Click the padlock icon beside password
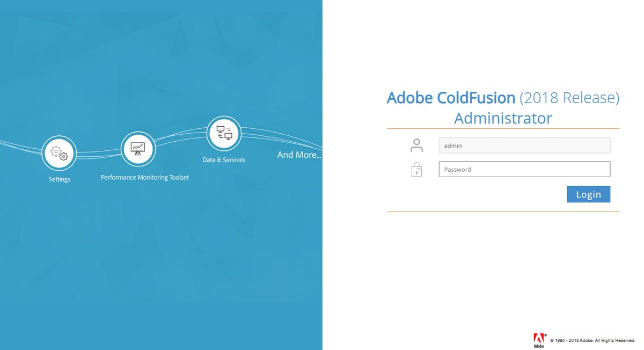 click(416, 169)
